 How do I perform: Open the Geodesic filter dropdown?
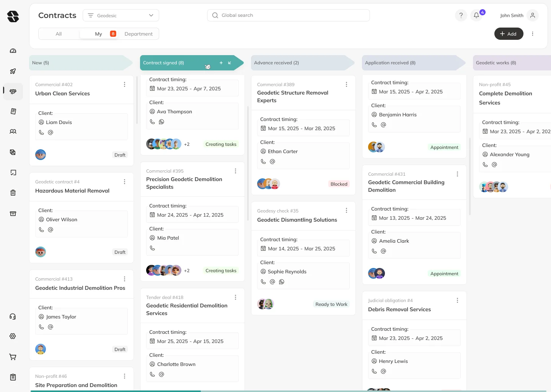point(121,15)
